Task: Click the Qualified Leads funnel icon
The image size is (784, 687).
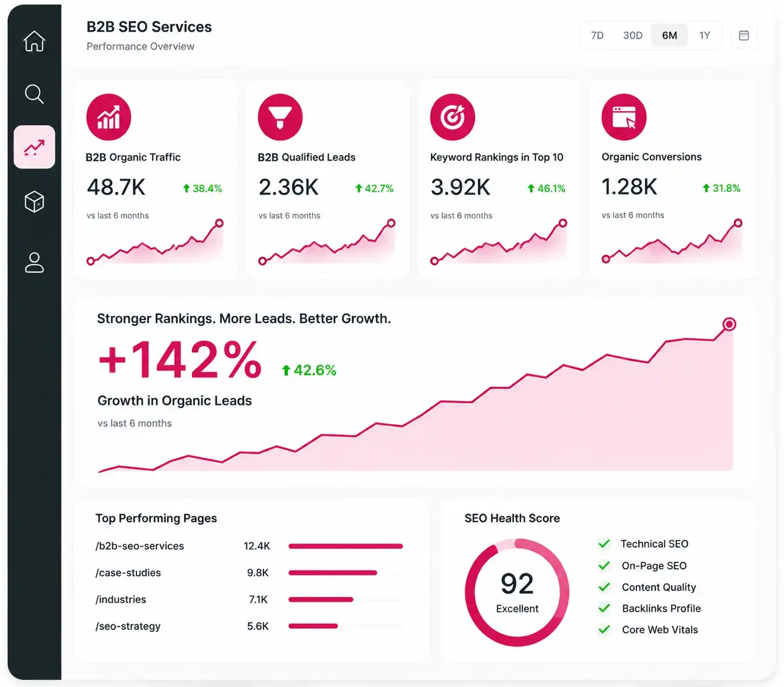Action: pos(280,117)
